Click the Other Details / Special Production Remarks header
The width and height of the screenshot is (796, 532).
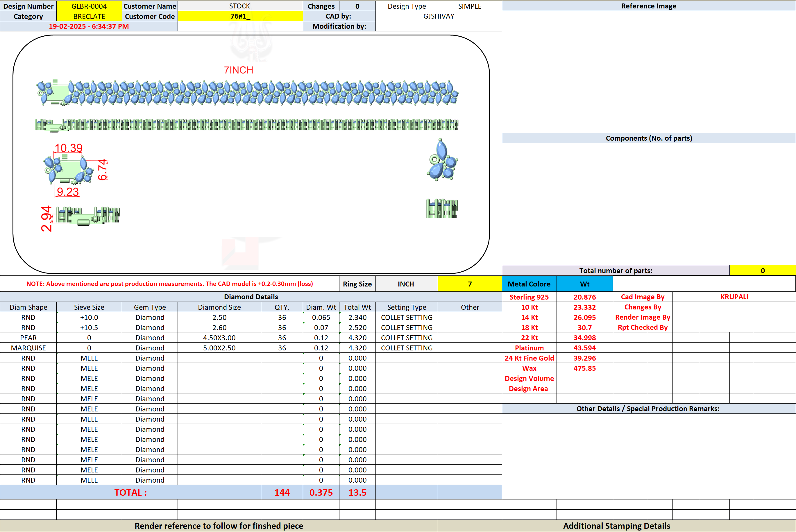pos(648,409)
